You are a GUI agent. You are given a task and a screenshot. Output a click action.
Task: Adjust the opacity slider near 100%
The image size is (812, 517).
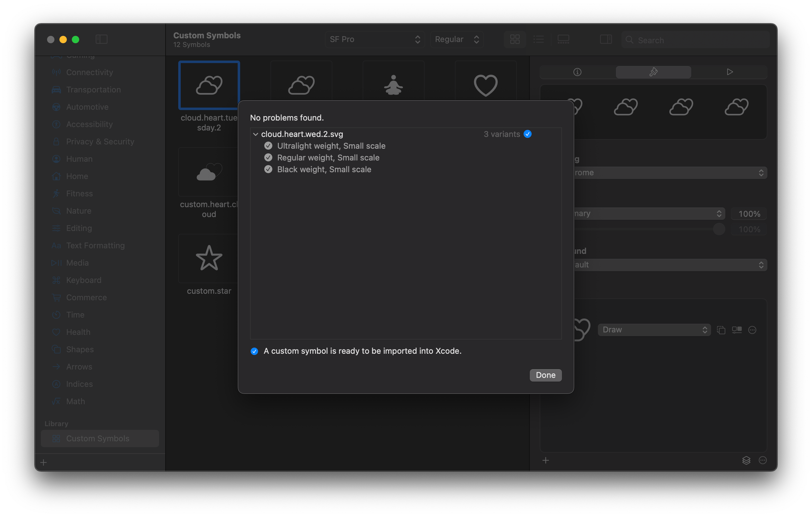pyautogui.click(x=719, y=229)
